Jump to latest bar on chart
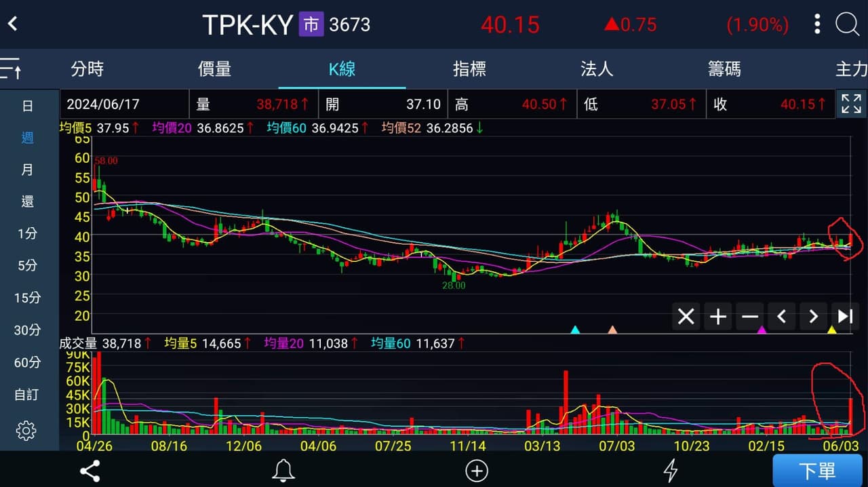This screenshot has height=487, width=868. 844,316
